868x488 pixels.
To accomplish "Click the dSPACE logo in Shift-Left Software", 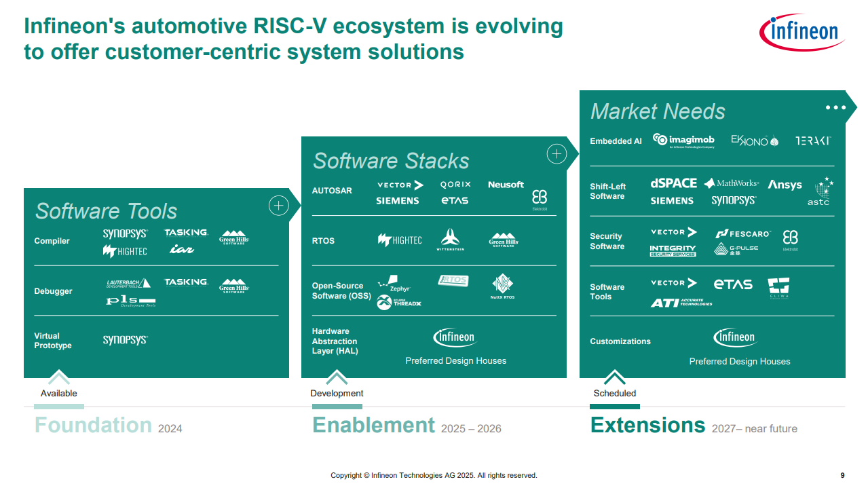I will tap(673, 183).
